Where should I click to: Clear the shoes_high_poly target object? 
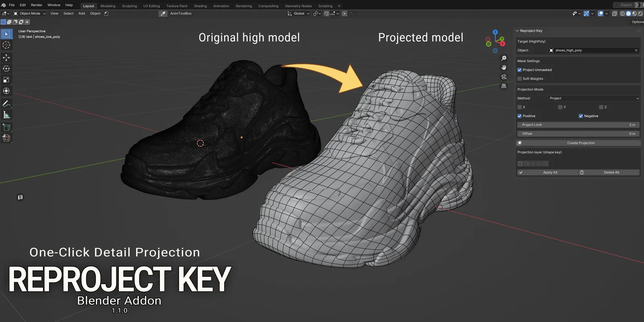636,50
